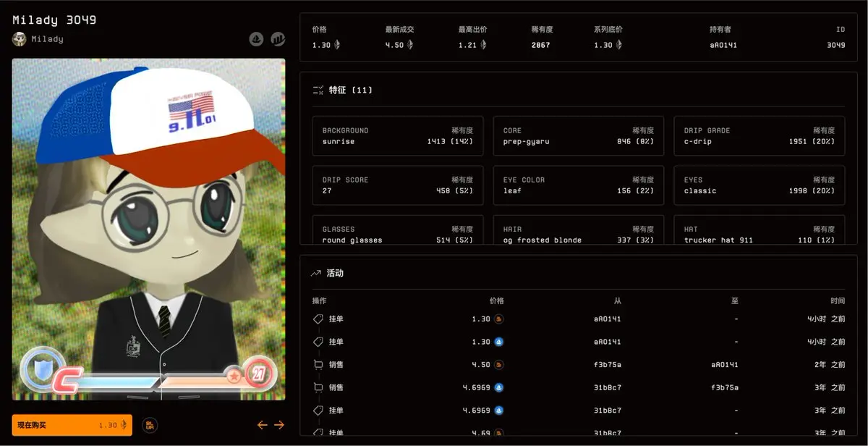
Task: Click the 系列底价 value 1.30
Action: pyautogui.click(x=603, y=45)
